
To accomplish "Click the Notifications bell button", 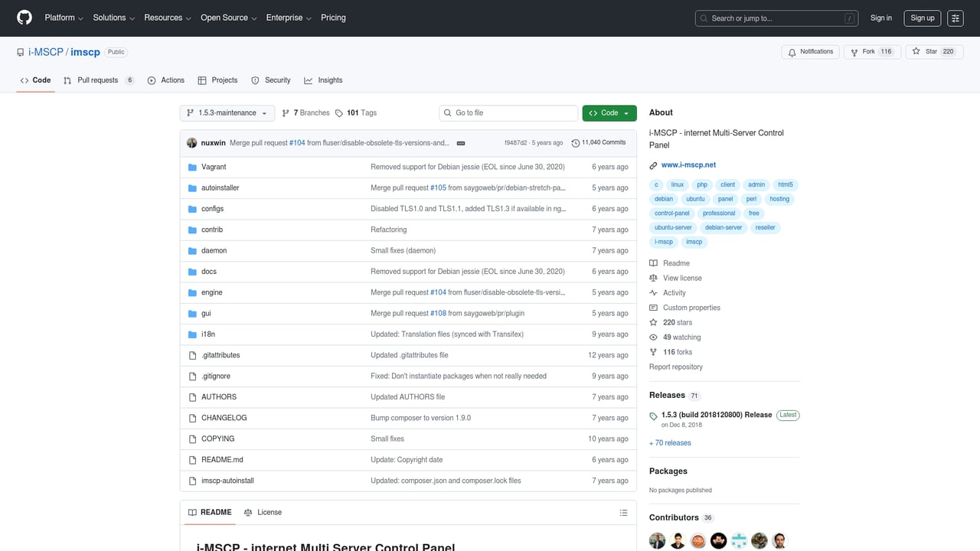I will 811,52.
